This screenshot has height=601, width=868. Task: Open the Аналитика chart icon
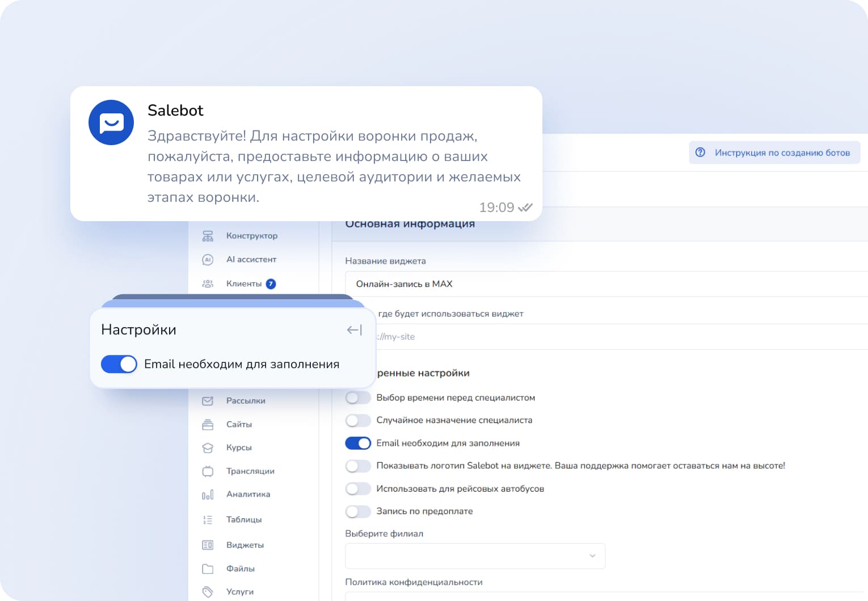pos(208,494)
